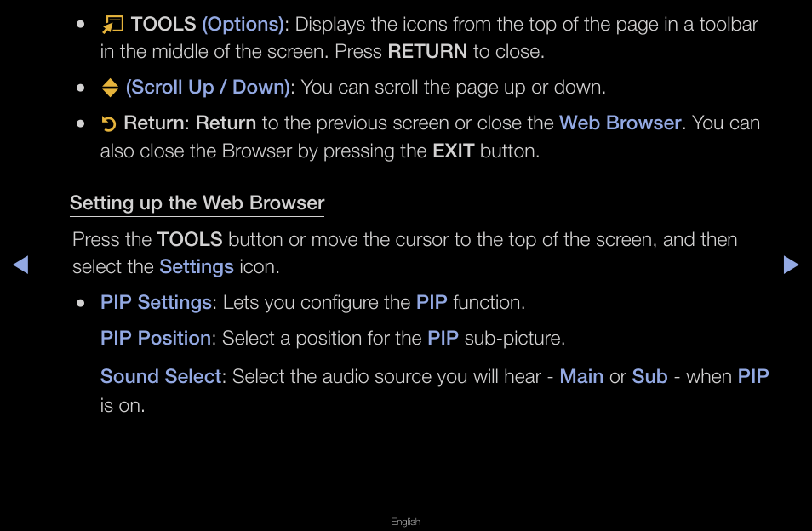Image resolution: width=812 pixels, height=531 pixels.
Task: Click the English language label at bottom
Action: tap(405, 522)
